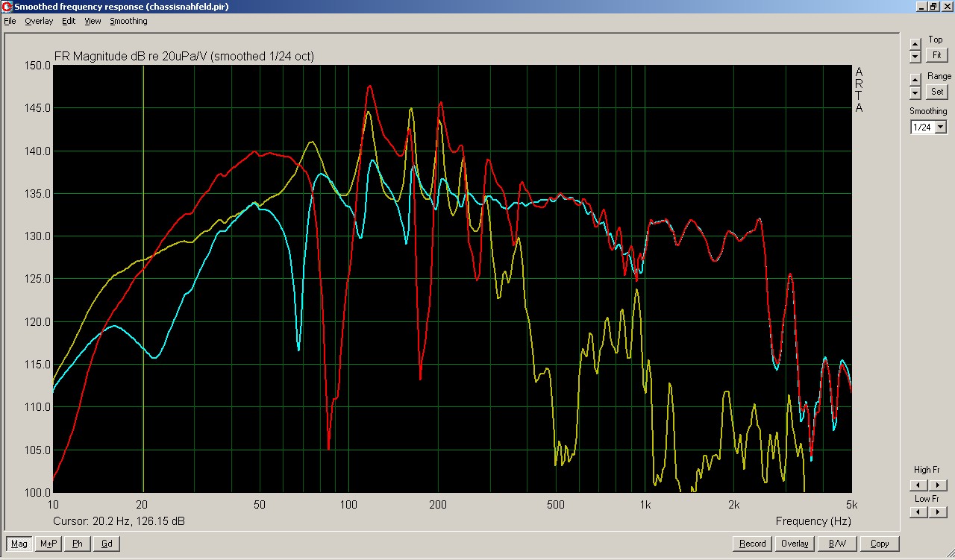Open the Smoothing menu
This screenshot has height=560, width=955.
pos(128,21)
